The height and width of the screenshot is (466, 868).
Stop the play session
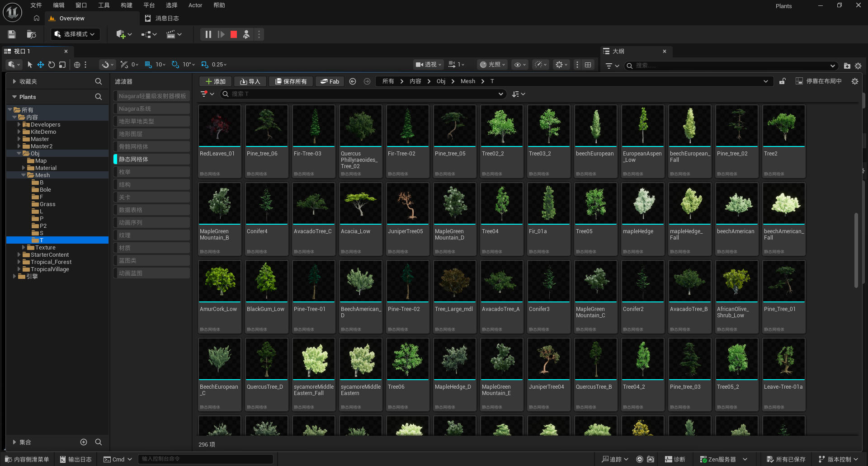coord(234,34)
